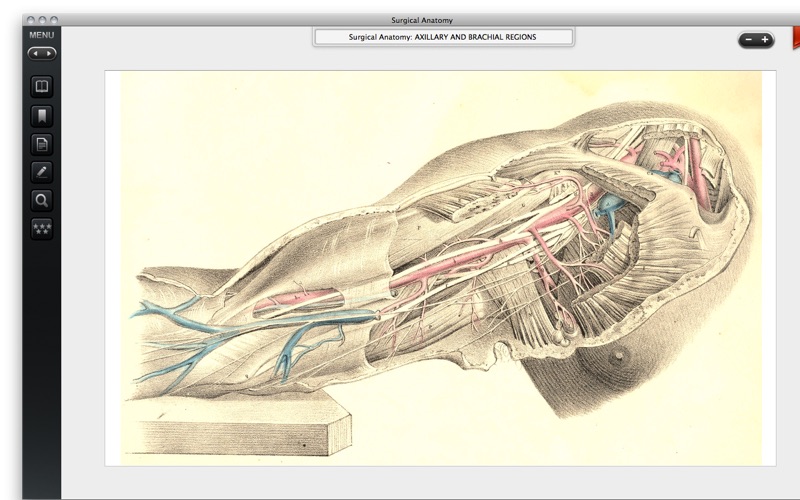The image size is (800, 500).
Task: Click the chapter title field Axillary and Brachial Regions
Action: 443,37
